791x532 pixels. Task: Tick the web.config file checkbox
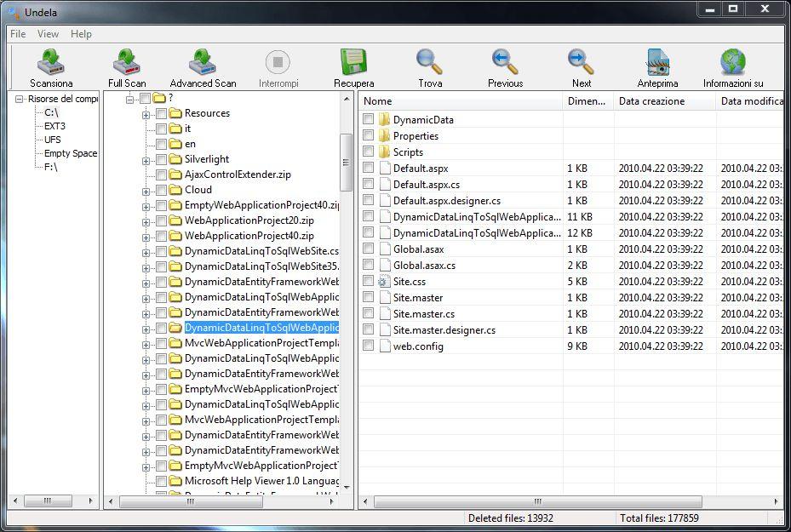368,346
